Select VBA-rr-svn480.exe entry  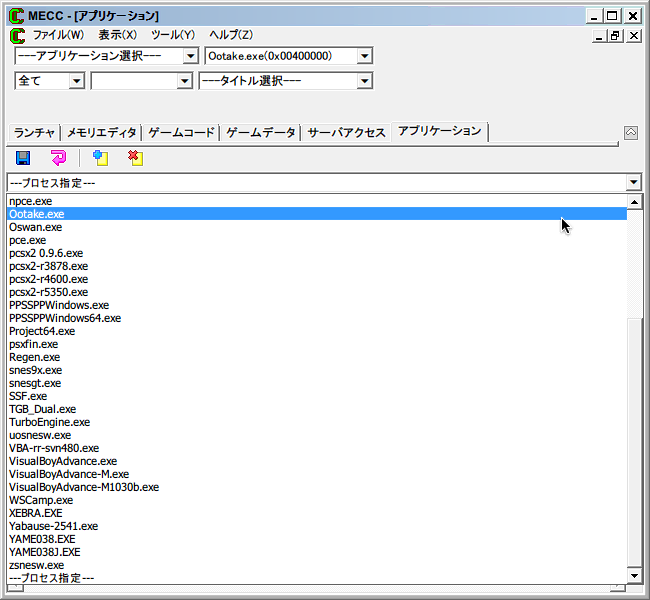(317, 448)
